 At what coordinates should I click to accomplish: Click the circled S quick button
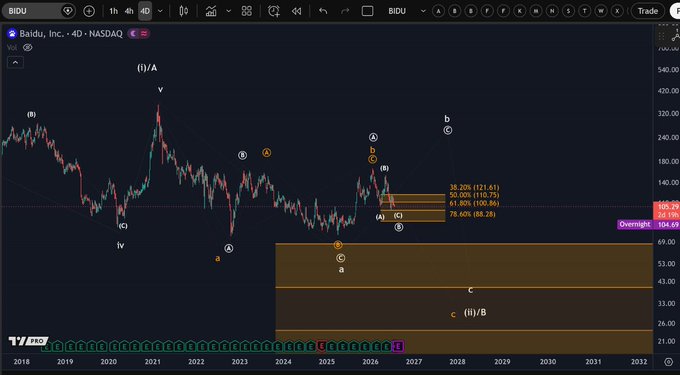[x=569, y=11]
